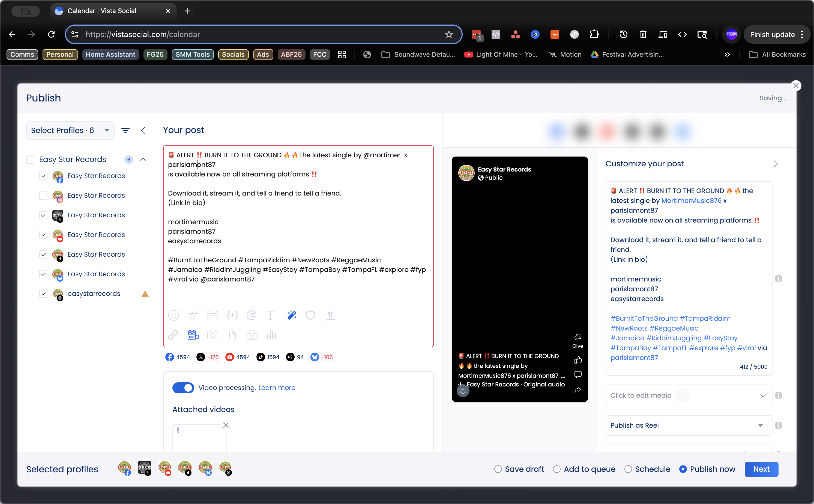Insert an emoji into the post
This screenshot has height=504, width=814.
pos(174,315)
